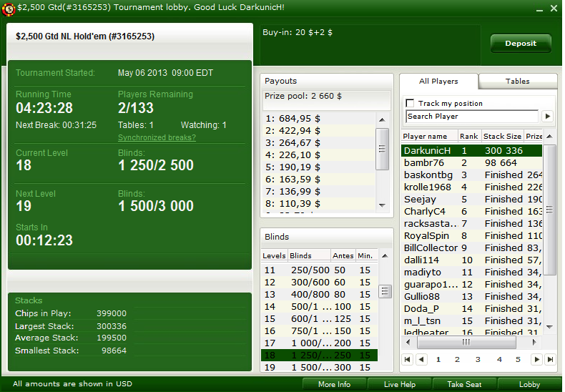Click player list horizontal scroll left arrow

click(x=408, y=342)
